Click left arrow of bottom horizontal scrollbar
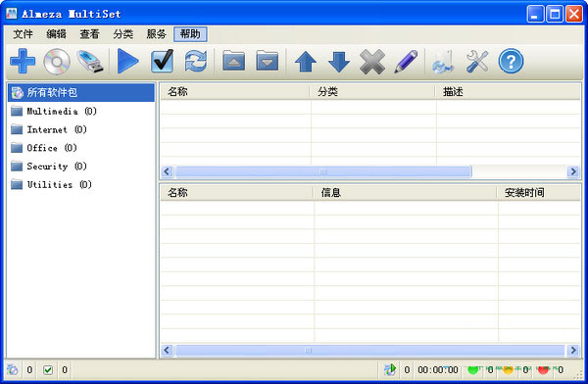This screenshot has width=588, height=384. tap(167, 351)
